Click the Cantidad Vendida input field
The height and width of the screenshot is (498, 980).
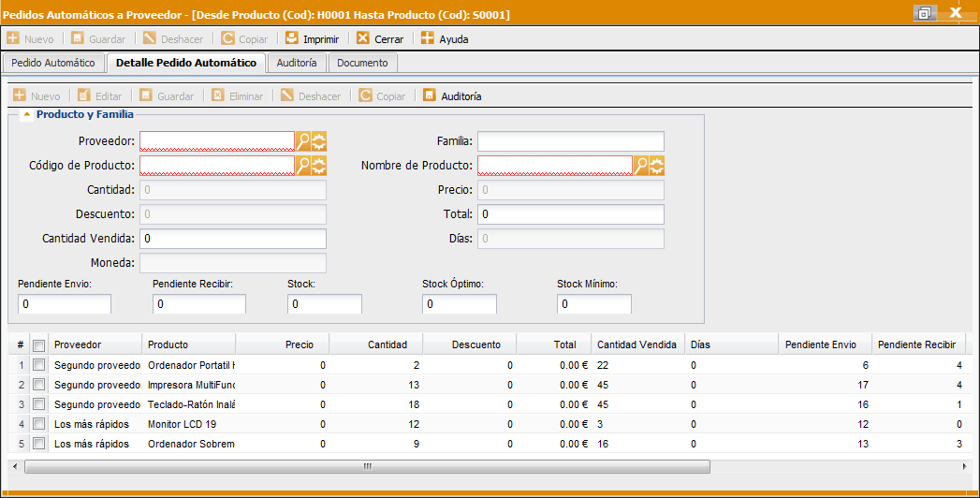click(232, 239)
